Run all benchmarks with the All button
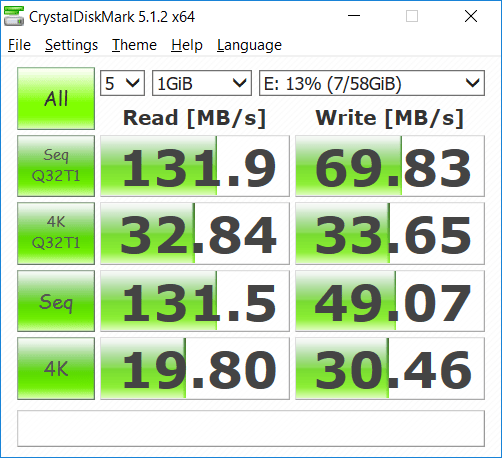 coord(56,98)
